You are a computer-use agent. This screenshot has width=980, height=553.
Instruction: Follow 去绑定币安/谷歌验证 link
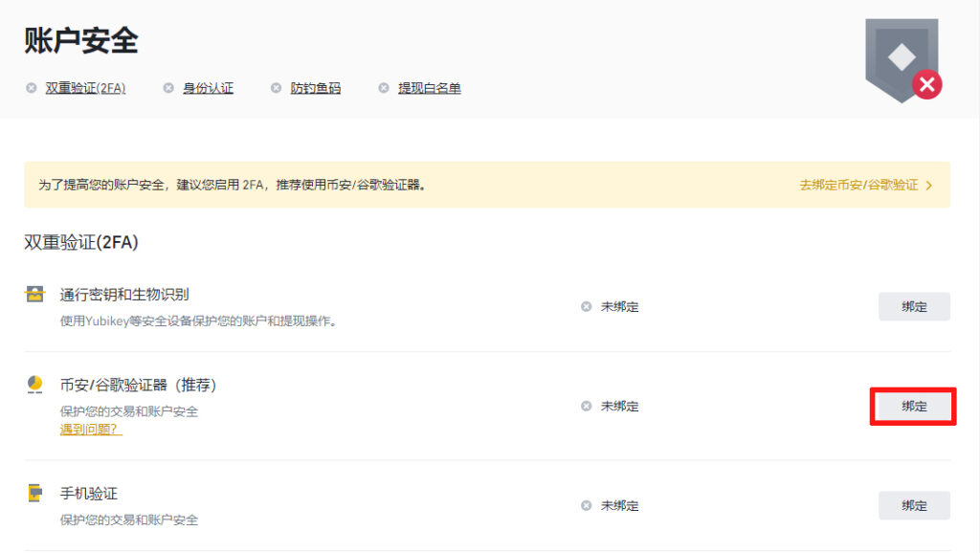(858, 185)
